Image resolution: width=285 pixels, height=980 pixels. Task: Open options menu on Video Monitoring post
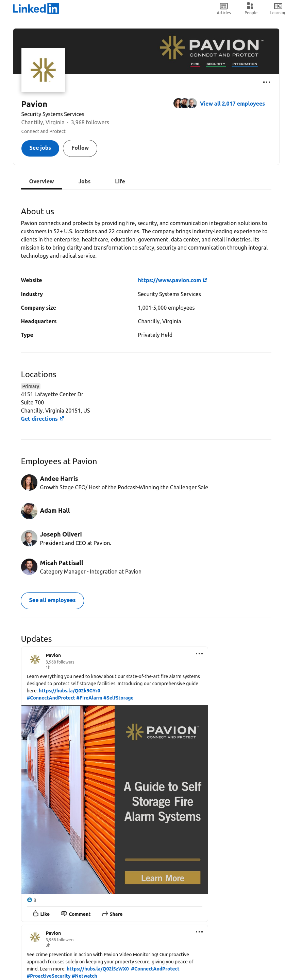coord(199,932)
